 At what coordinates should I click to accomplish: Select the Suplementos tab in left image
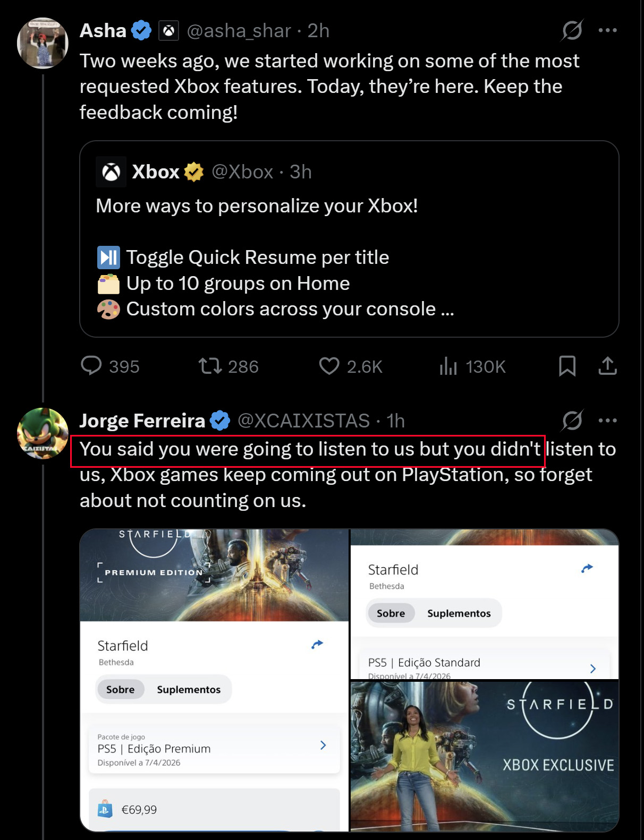[189, 690]
